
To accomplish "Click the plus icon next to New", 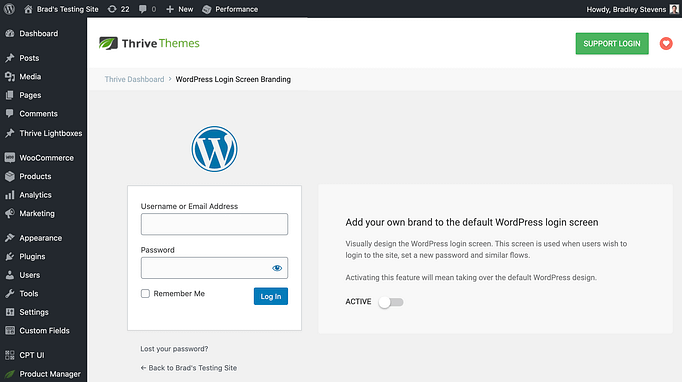I will 170,9.
